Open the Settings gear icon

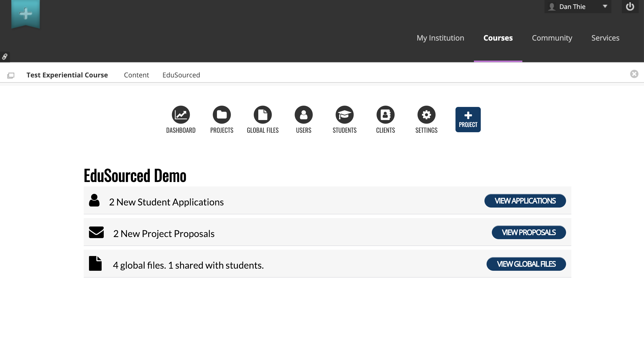pyautogui.click(x=426, y=115)
